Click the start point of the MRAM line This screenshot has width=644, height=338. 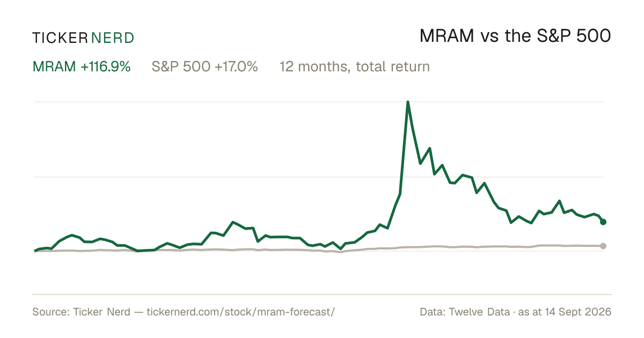point(35,251)
